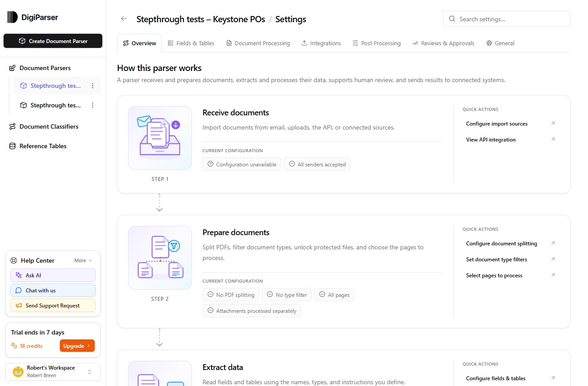Open Select pages to process arrow icon

tap(553, 275)
